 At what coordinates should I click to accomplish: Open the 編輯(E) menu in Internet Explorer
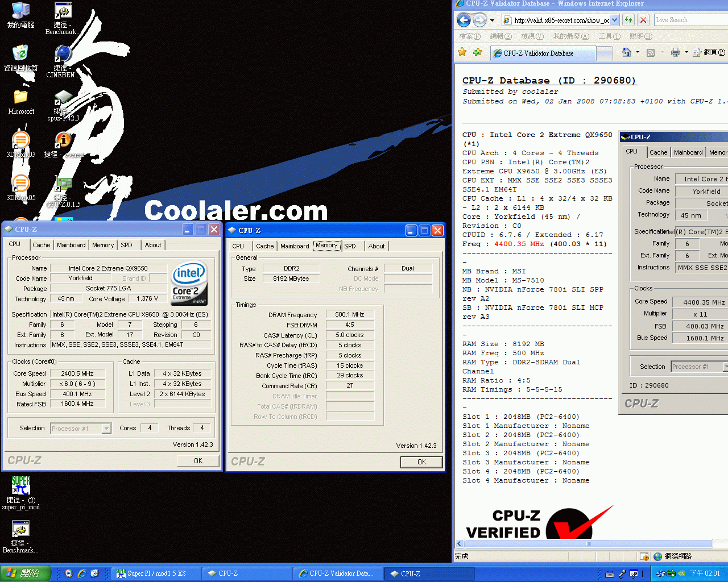(501, 36)
